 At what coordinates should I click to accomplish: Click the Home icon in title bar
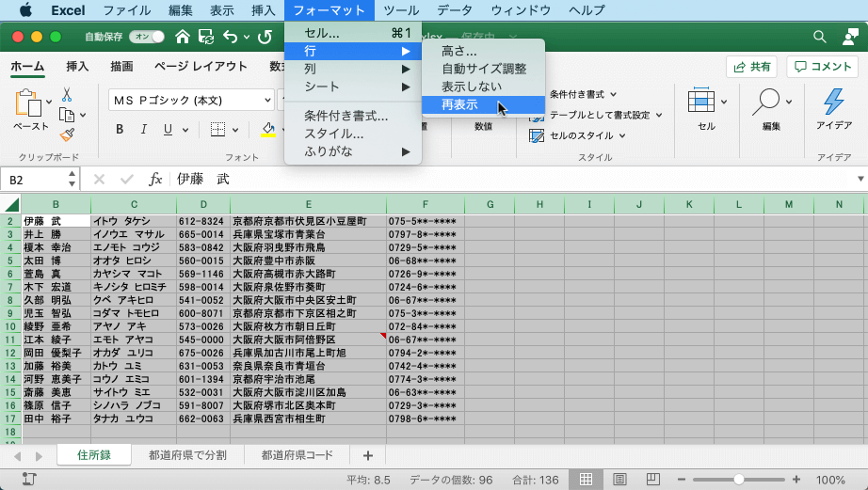coord(182,37)
